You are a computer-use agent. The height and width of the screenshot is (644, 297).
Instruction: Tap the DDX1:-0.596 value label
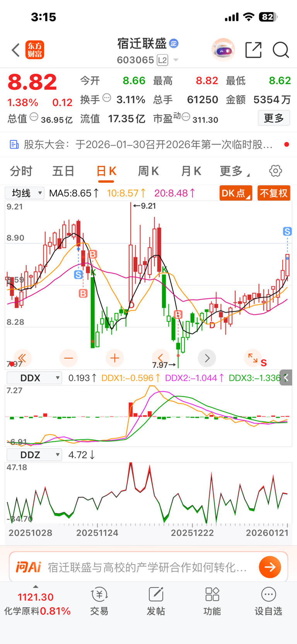[x=131, y=378]
